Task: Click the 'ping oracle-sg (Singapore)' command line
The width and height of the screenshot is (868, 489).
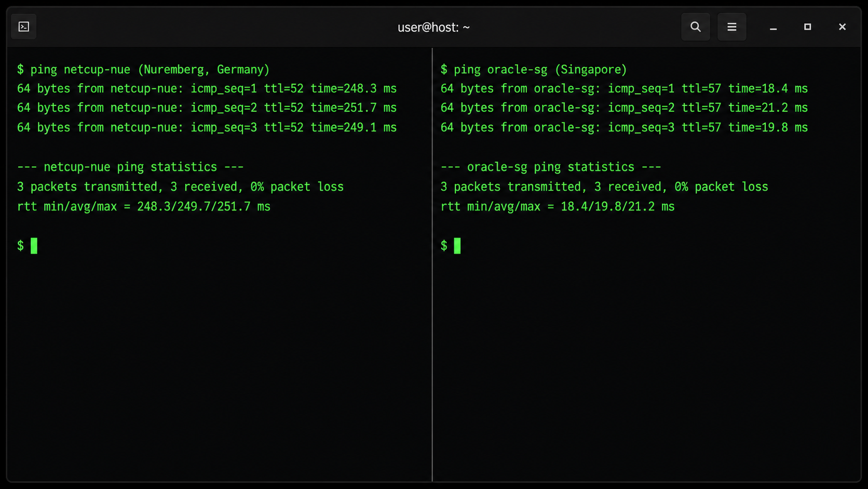Action: [534, 70]
